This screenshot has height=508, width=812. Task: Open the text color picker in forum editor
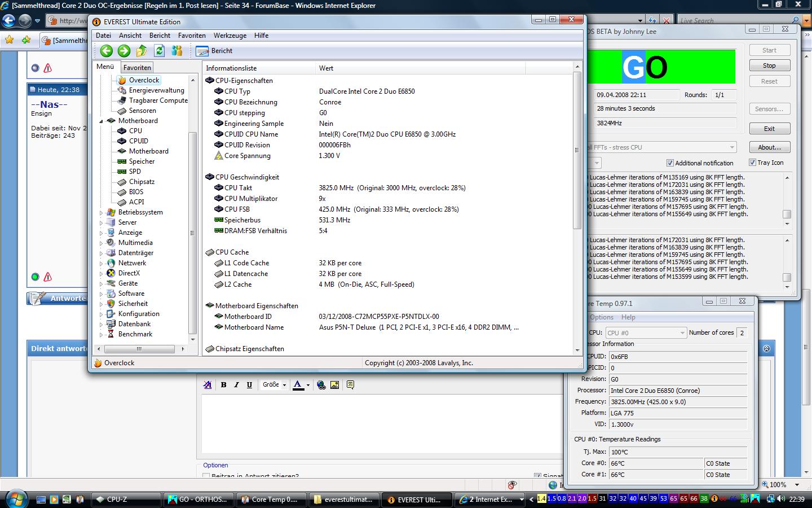coord(301,385)
